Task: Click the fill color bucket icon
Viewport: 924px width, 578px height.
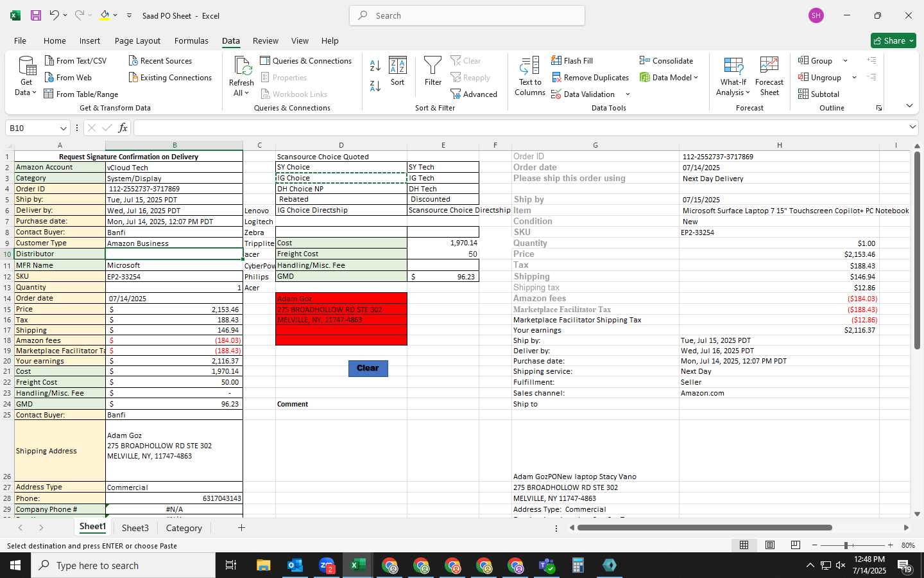Action: (x=105, y=15)
